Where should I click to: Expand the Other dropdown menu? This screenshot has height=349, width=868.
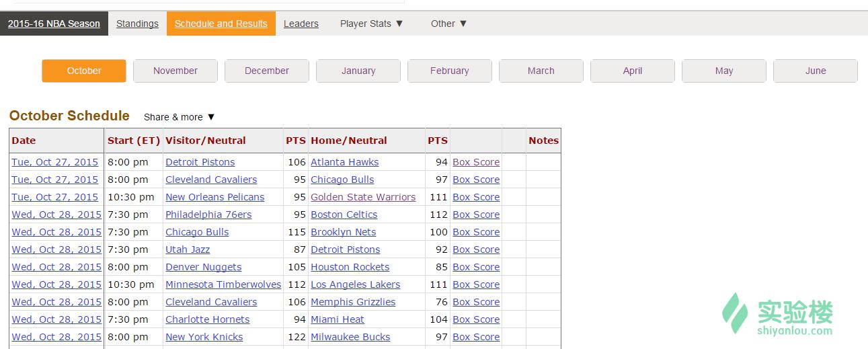coord(448,24)
